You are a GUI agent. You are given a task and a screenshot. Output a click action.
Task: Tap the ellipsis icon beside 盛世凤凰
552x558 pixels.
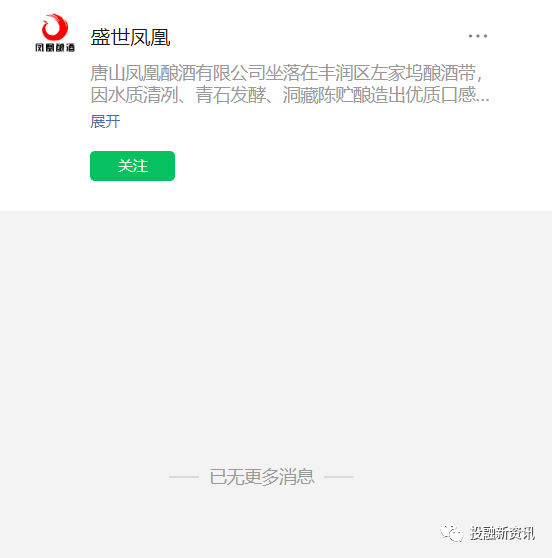(x=478, y=36)
